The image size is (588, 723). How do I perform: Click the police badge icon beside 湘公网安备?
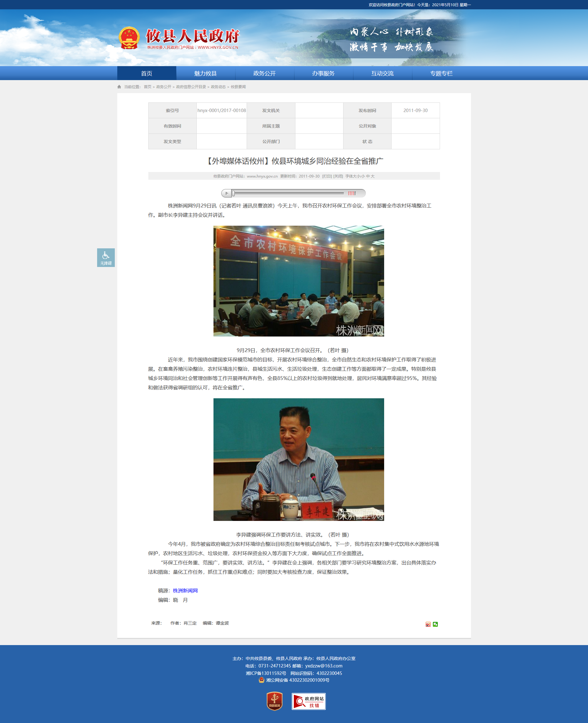pos(262,680)
